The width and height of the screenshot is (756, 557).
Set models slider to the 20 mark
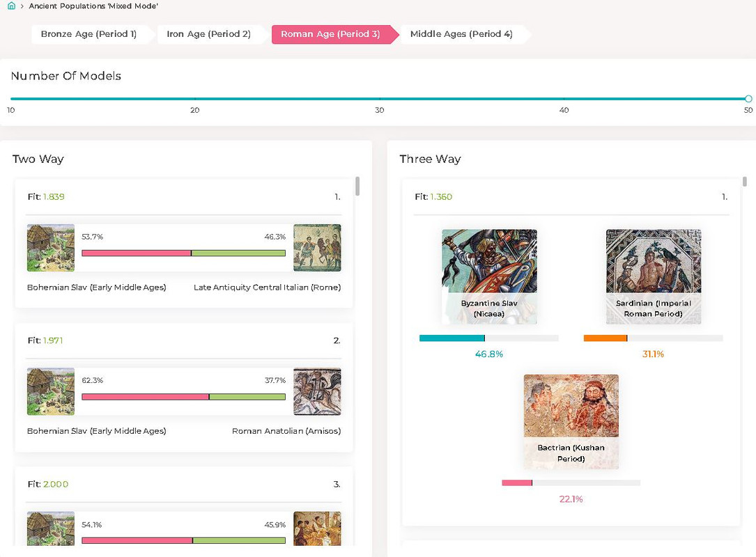[195, 99]
